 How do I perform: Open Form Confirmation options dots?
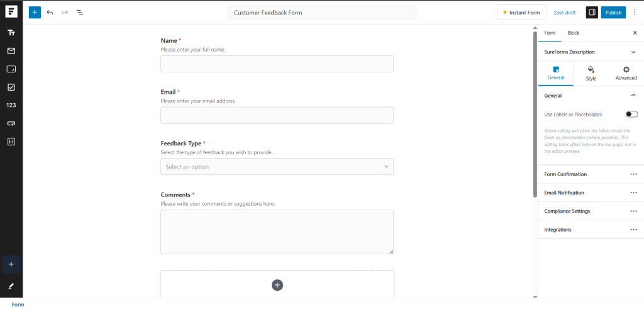click(634, 174)
